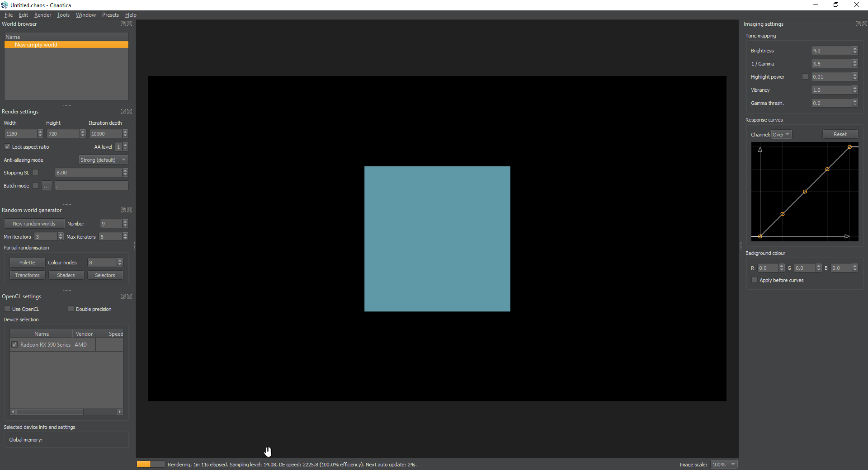Screen dimensions: 868x470
Task: Click the batch mode browse button
Action: 47,186
